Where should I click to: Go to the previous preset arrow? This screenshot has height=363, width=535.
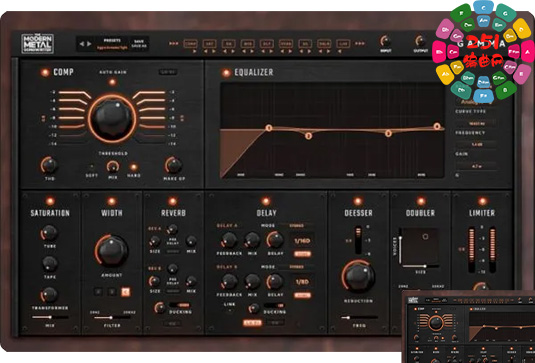(82, 44)
